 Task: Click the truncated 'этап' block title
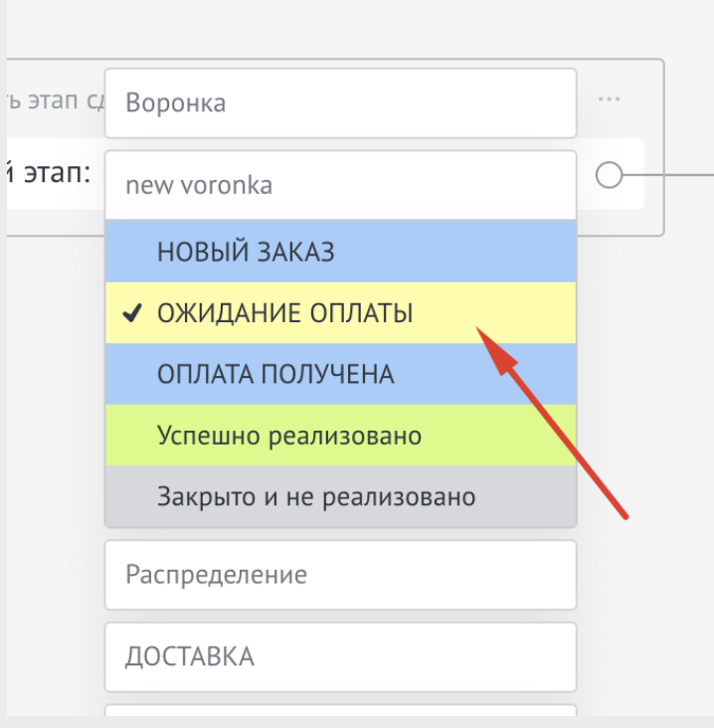[x=55, y=101]
